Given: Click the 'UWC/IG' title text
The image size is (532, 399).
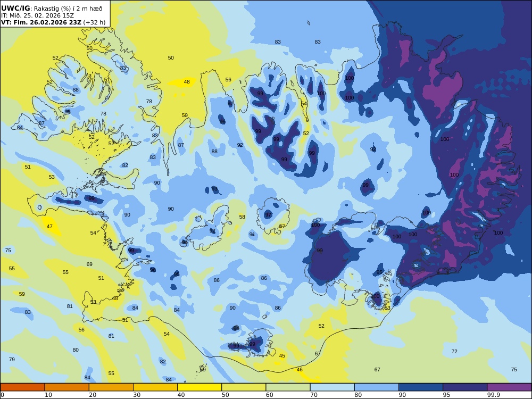Looking at the screenshot, I should (15, 9).
